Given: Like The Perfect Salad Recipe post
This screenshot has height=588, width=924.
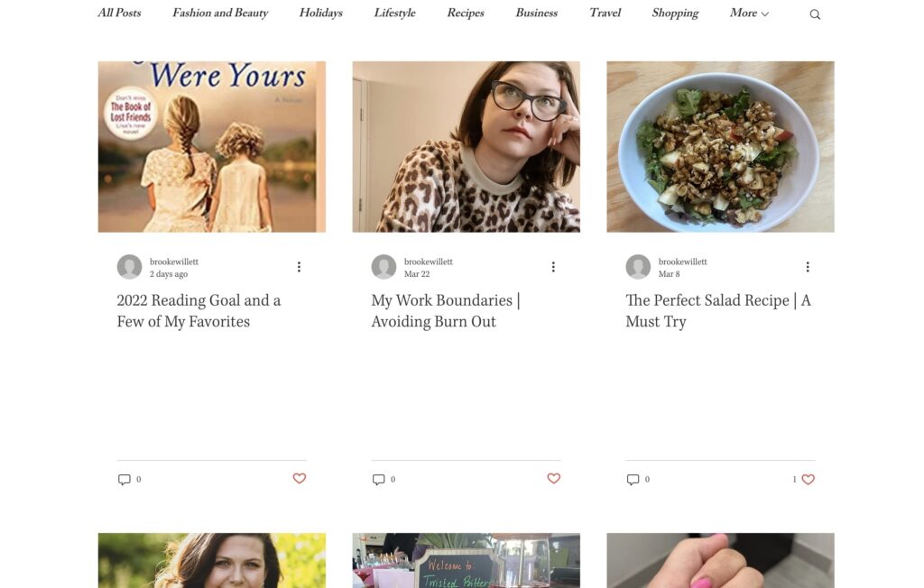Looking at the screenshot, I should [808, 480].
